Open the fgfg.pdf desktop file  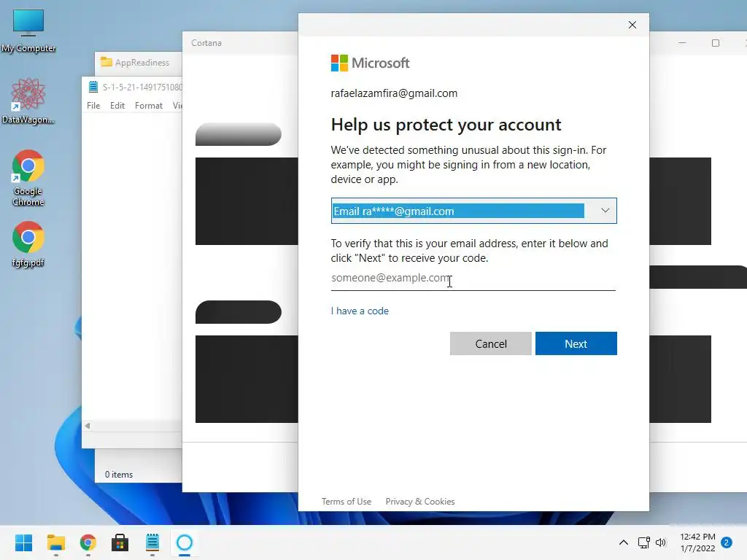click(x=28, y=244)
